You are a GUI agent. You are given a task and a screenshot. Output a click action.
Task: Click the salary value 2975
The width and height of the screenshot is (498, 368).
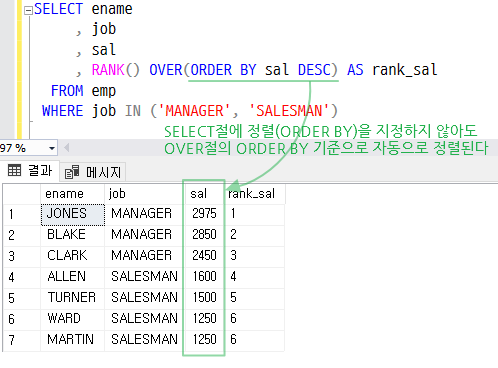tap(204, 214)
